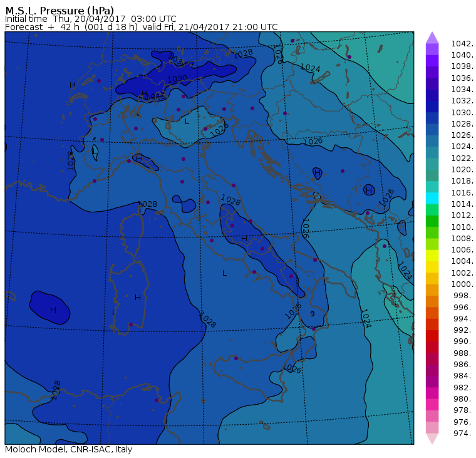476x458 pixels.
Task: Click the legend label '1030.'
Action: [462, 112]
